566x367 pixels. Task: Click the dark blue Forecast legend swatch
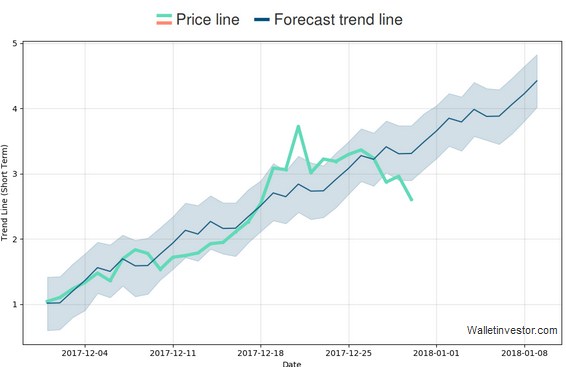[x=262, y=19]
